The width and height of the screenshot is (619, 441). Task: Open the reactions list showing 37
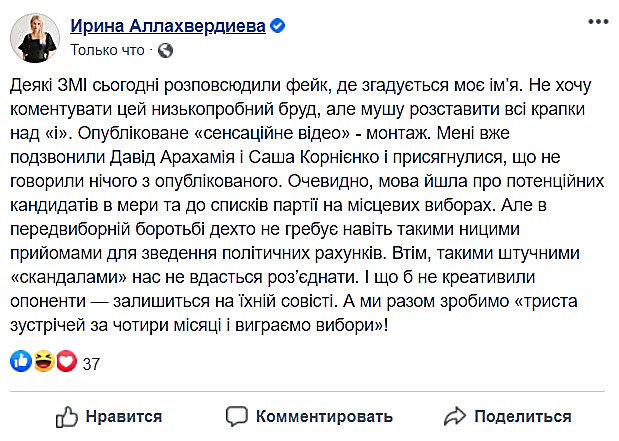click(92, 364)
